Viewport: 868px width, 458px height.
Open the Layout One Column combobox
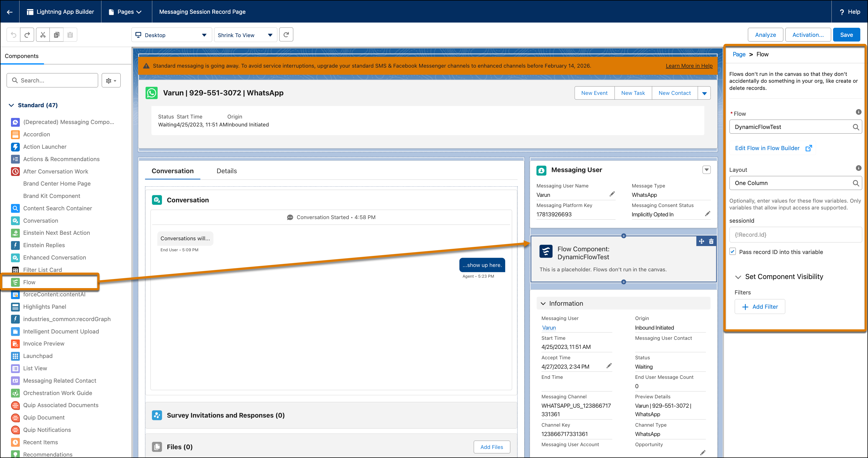coord(795,183)
